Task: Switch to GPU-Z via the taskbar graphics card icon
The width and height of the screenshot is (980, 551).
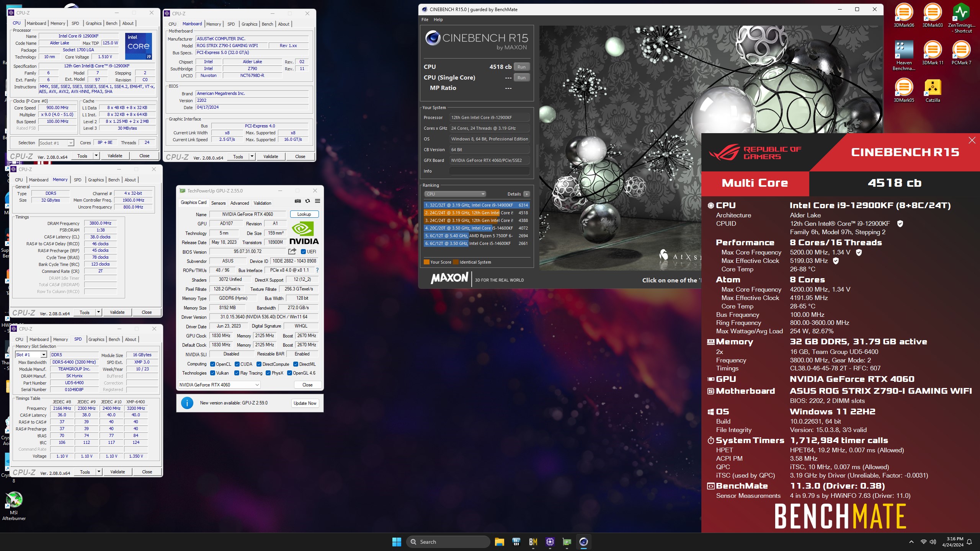Action: coord(567,542)
